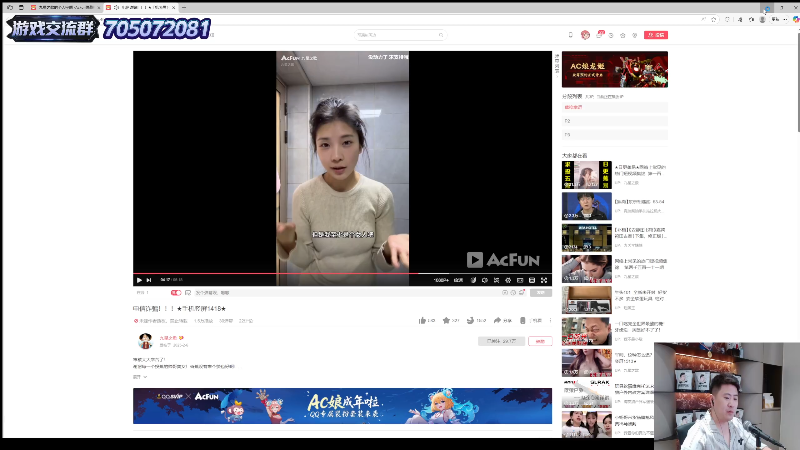This screenshot has height=450, width=800.
Task: Open the 1080P quality selector
Action: tap(440, 280)
